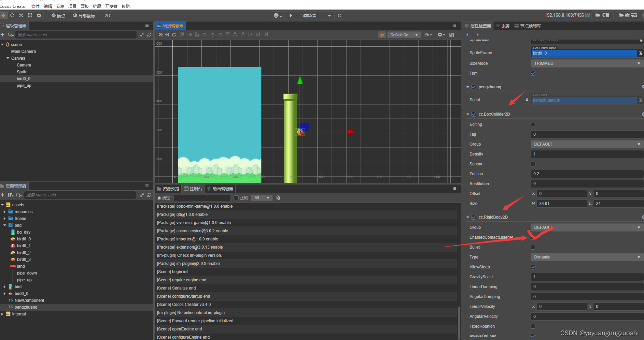Open the SizeMode TRIMMED dropdown
Screen dimensions: 644x340
[x=587, y=63]
